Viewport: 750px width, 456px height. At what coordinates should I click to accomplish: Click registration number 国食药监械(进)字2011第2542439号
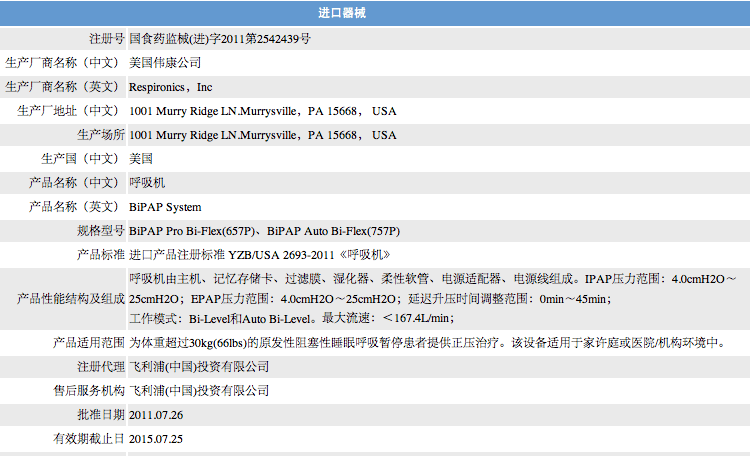tap(220, 39)
